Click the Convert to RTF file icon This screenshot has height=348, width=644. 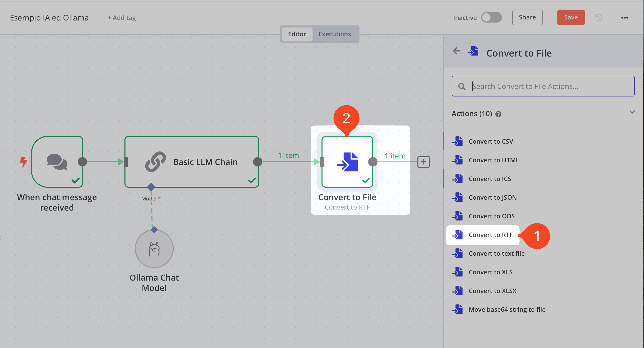coord(458,235)
